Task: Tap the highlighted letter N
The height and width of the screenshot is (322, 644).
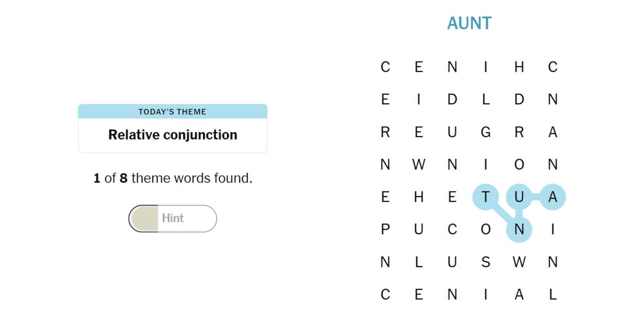Action: (519, 229)
